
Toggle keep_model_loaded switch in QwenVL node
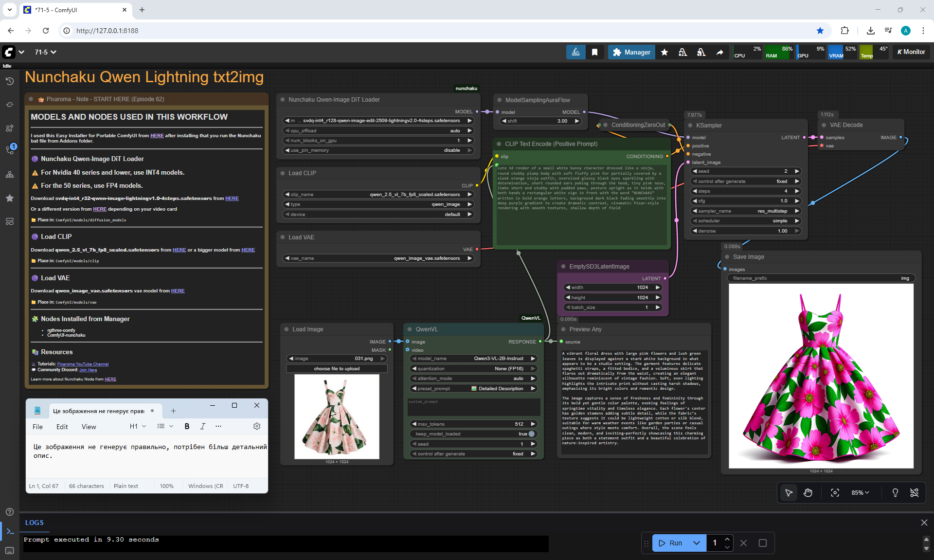coord(531,434)
